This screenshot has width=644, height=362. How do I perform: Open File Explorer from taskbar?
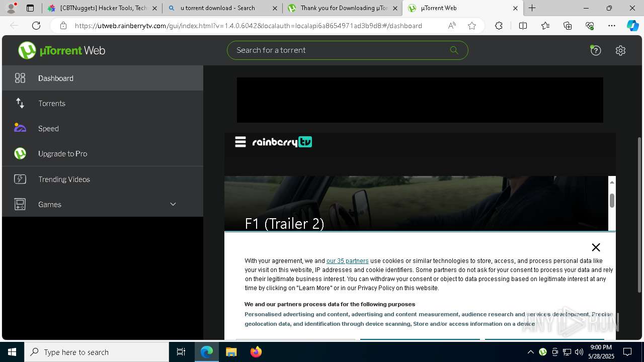pos(231,352)
